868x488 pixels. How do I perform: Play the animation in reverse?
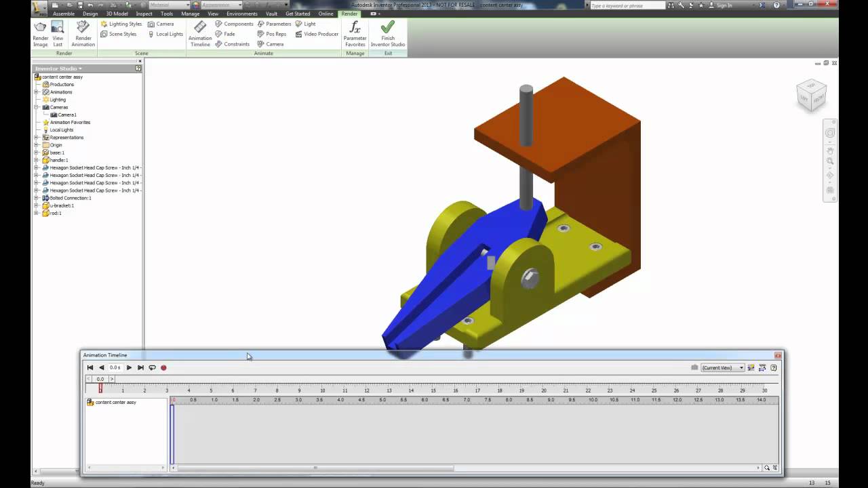coord(102,367)
